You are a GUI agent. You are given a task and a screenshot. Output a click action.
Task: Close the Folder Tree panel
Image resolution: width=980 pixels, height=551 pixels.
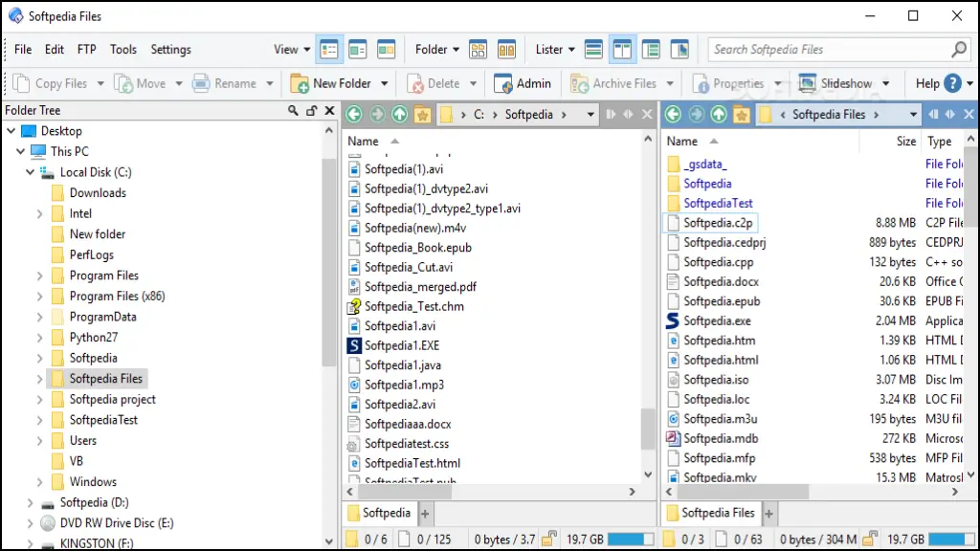coord(329,111)
